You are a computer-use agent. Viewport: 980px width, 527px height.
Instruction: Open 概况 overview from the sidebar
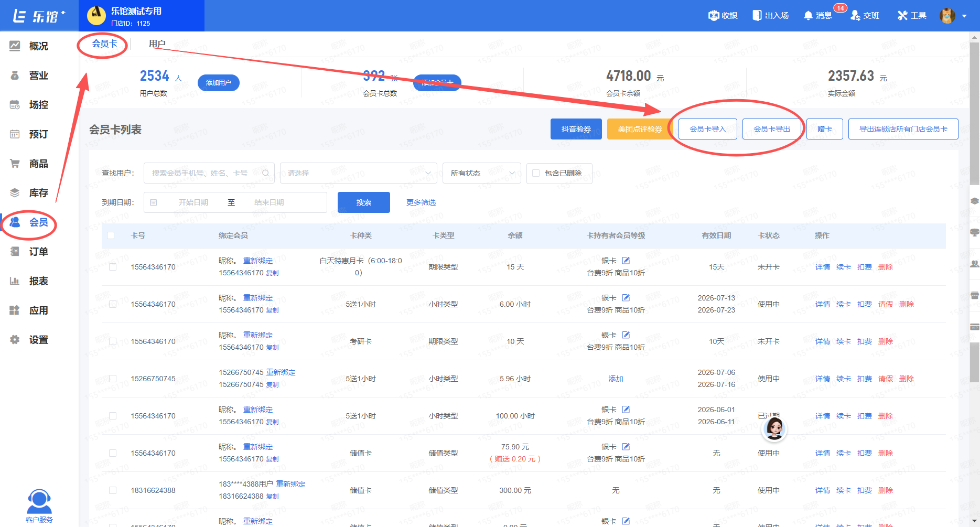click(39, 46)
